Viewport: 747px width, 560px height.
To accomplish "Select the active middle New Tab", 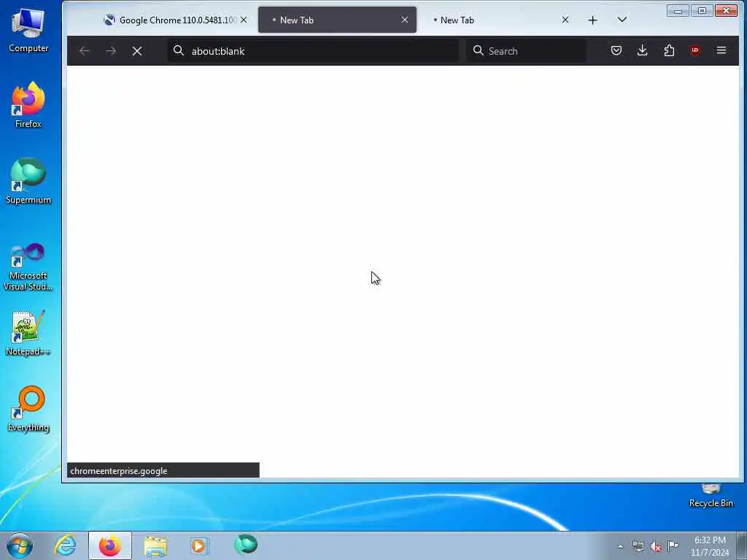I will 337,20.
